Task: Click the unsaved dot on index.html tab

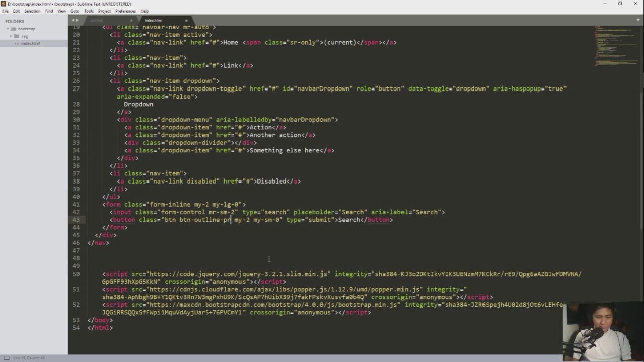Action: (186, 21)
